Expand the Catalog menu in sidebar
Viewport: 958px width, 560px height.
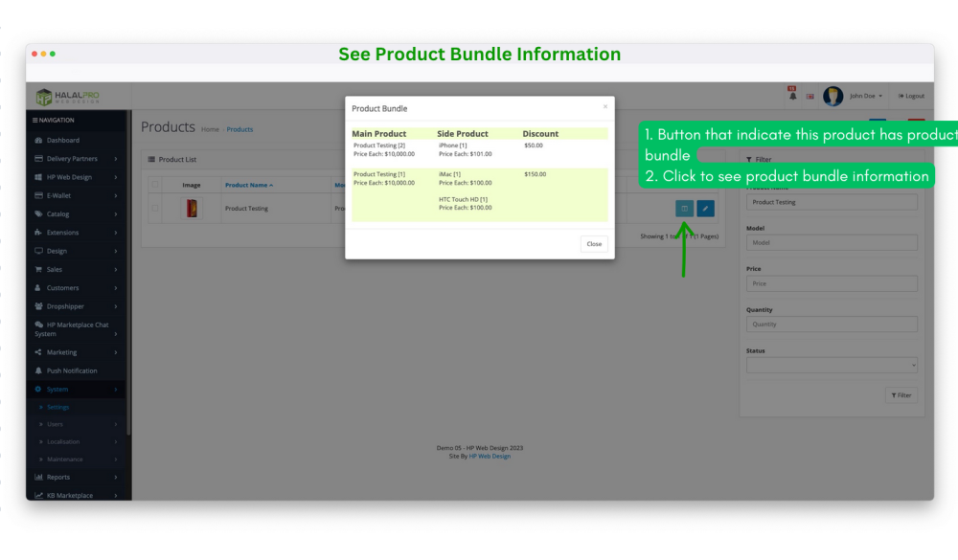coord(57,214)
